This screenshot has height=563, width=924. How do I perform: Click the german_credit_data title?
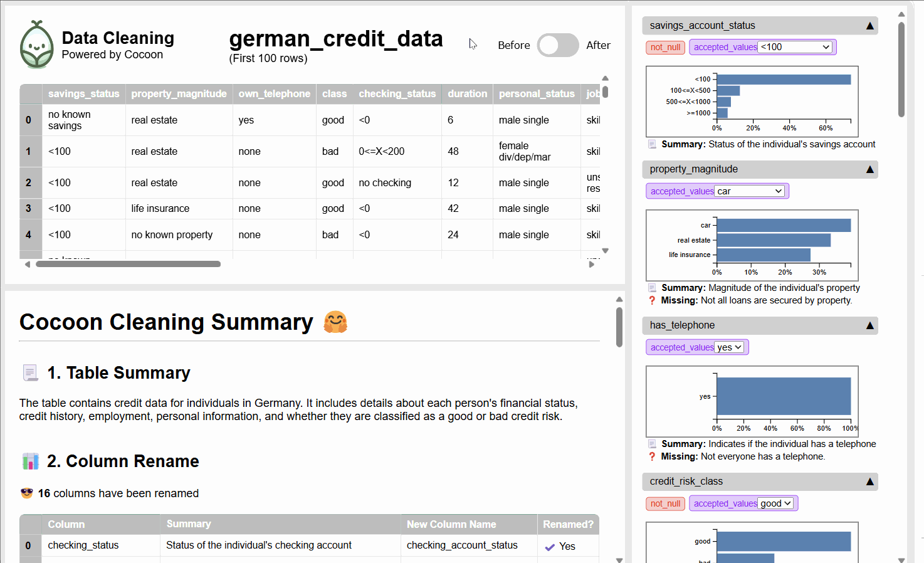(x=336, y=39)
